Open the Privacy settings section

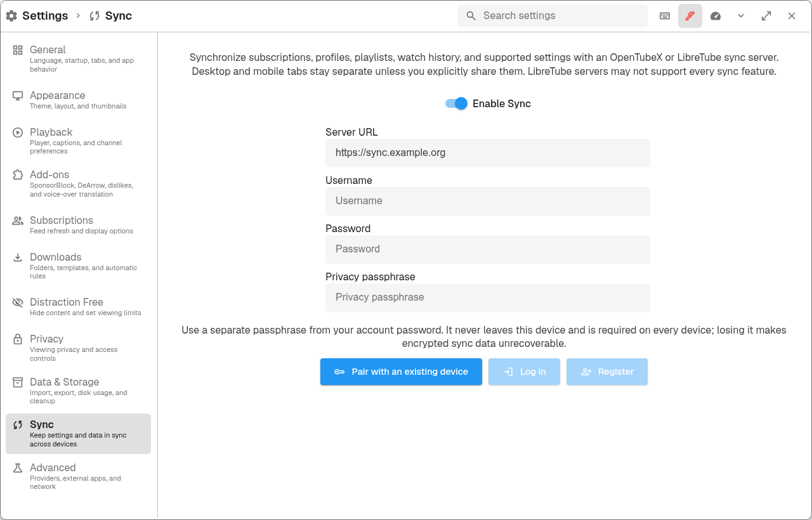79,348
